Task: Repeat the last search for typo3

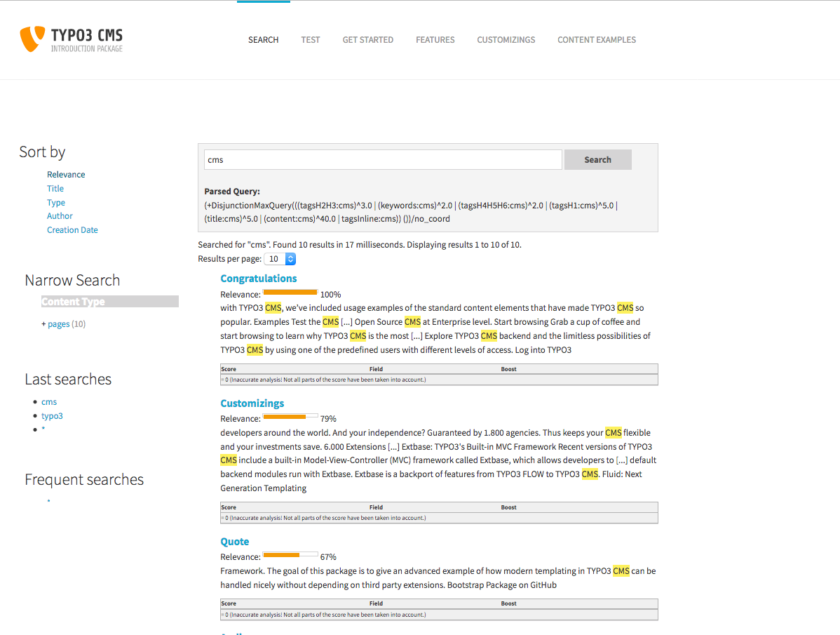Action: point(52,415)
